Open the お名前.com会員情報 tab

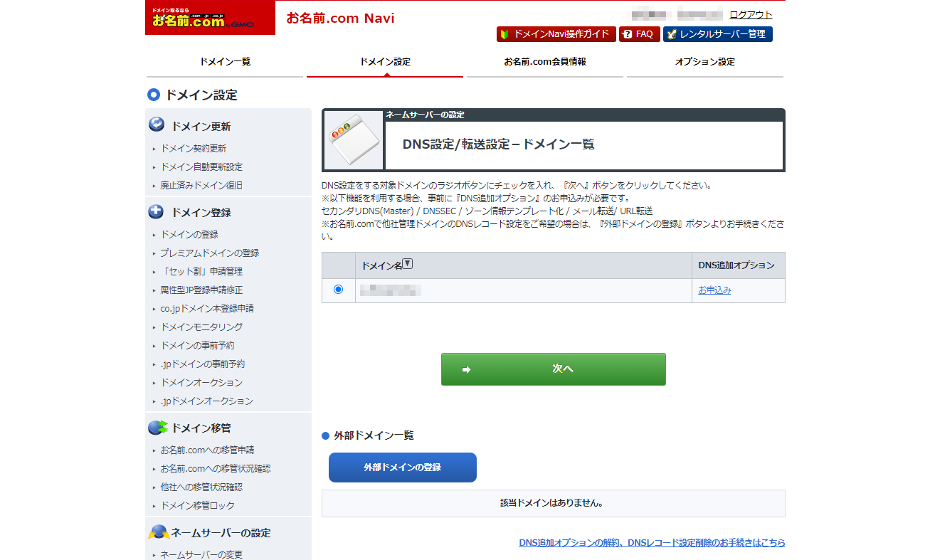[x=544, y=62]
